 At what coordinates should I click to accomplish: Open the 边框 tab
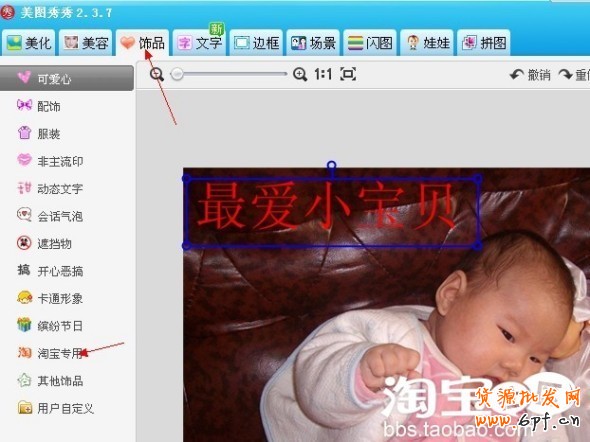point(256,43)
